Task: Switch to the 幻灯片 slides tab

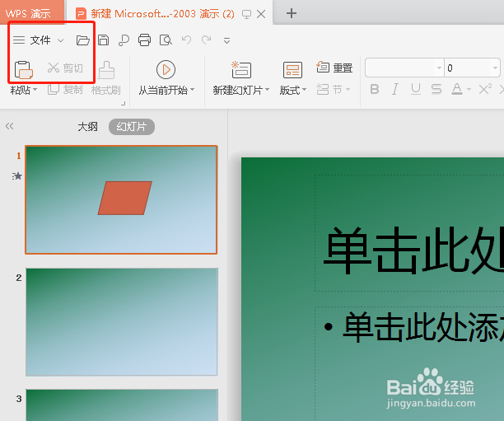Action: tap(132, 127)
